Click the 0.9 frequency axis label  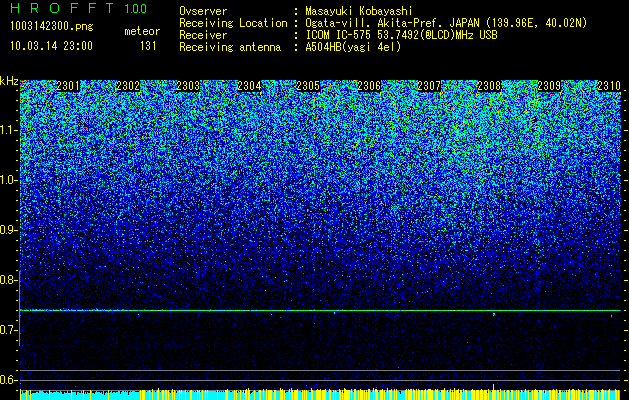[9, 230]
